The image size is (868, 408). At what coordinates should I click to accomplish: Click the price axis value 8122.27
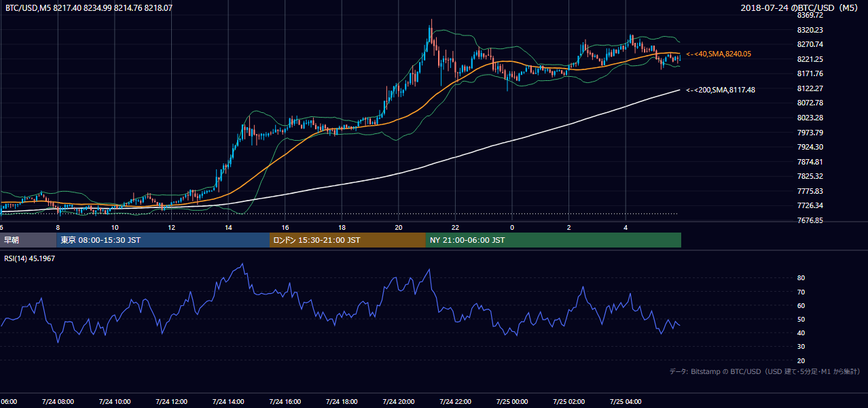810,88
